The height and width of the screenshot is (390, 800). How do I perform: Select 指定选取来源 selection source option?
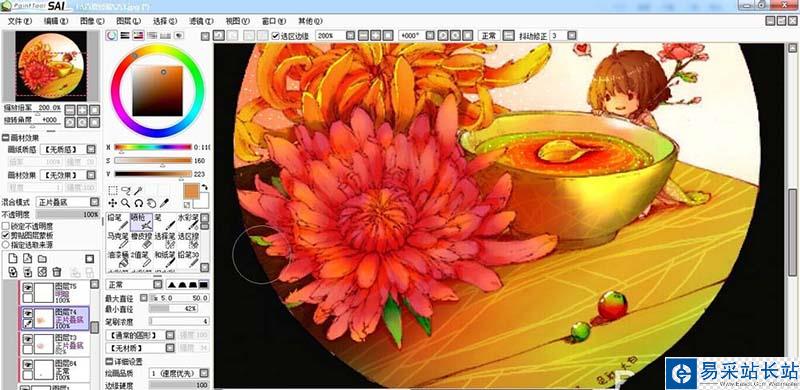6,245
